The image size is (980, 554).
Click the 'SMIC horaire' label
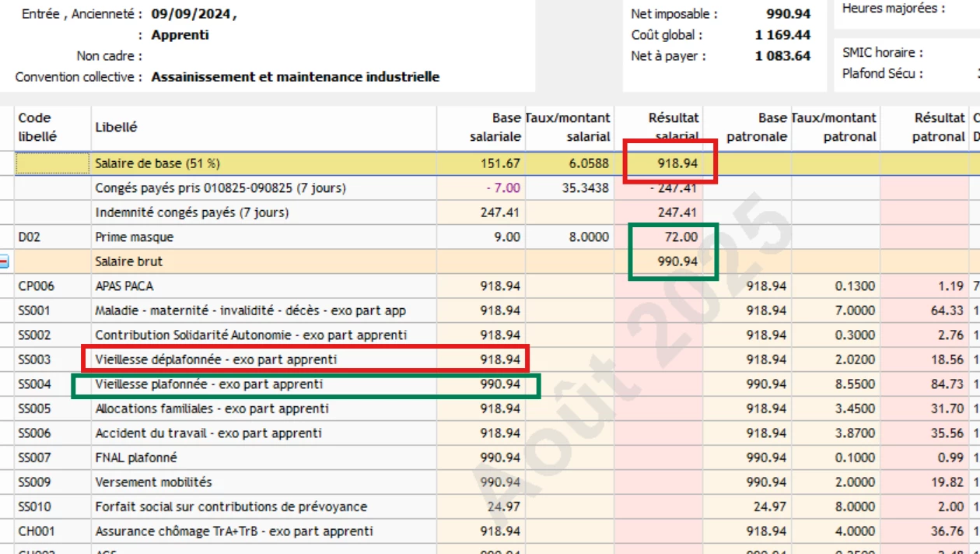pyautogui.click(x=883, y=53)
